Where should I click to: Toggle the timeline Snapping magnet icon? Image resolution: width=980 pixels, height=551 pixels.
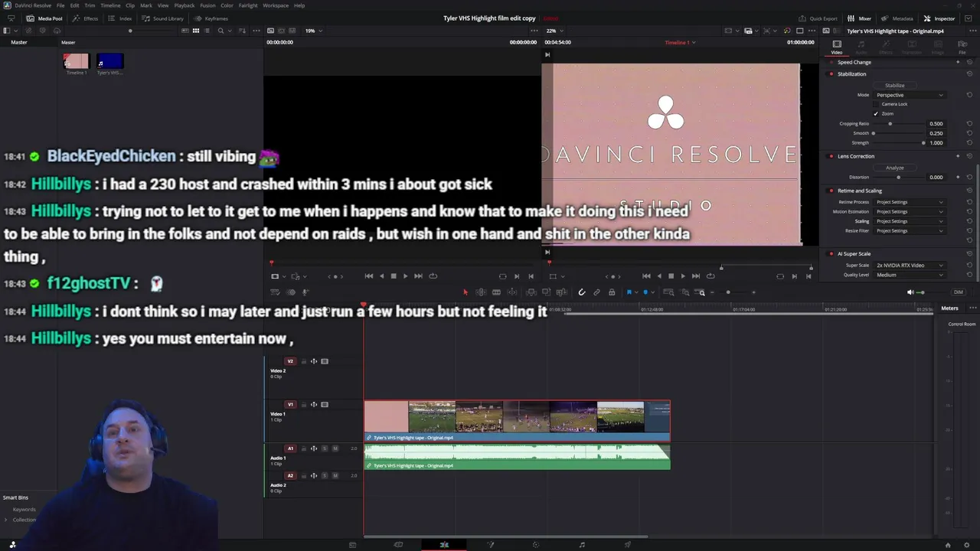click(582, 292)
